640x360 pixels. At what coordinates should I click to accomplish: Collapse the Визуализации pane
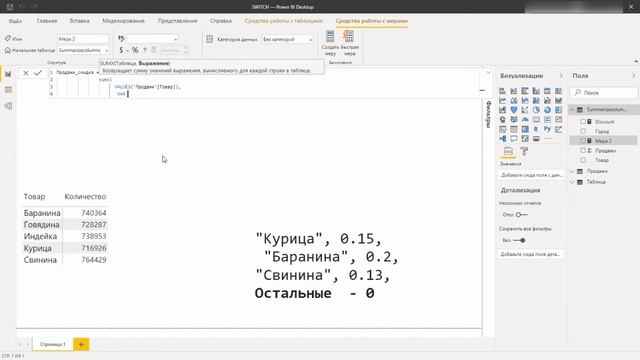point(561,76)
